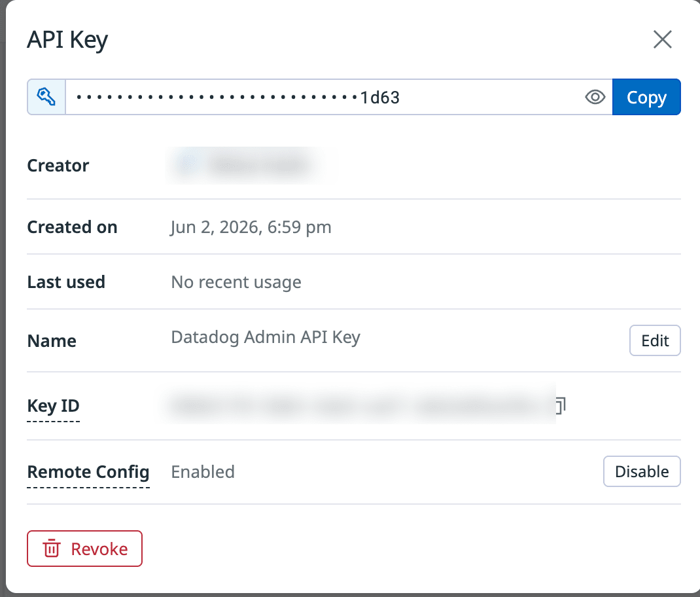
Task: Select the 'Datadog Admin API Key' name text
Action: coord(266,337)
